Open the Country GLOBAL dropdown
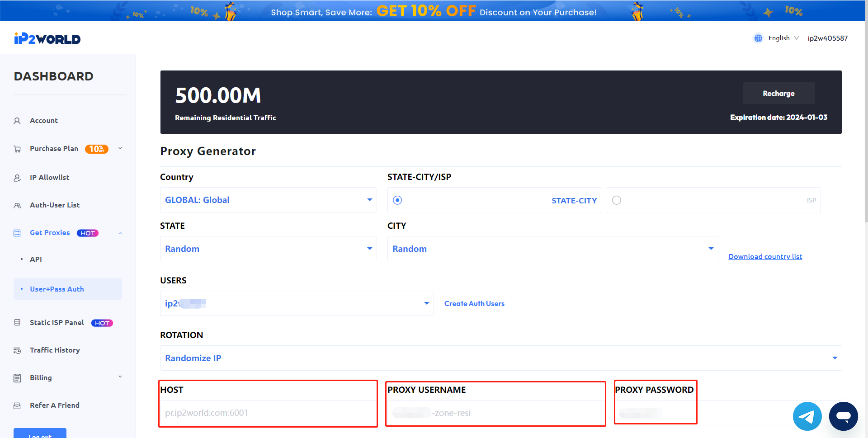Screen dimensions: 868x438 click(x=269, y=200)
